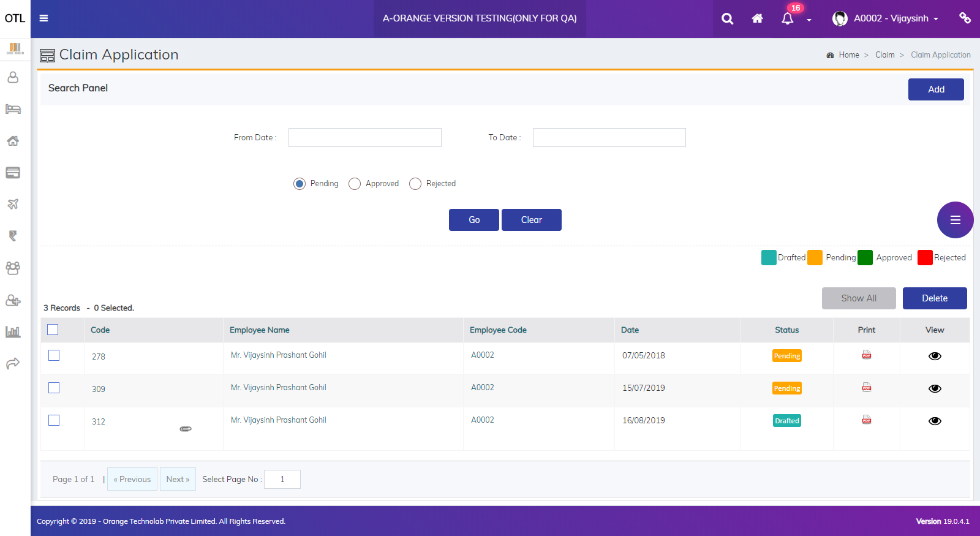
Task: Click the Select Page No field
Action: (282, 479)
